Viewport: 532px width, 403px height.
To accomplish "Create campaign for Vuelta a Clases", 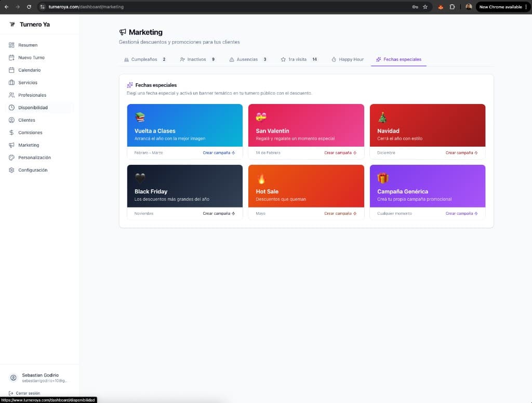I will [219, 153].
